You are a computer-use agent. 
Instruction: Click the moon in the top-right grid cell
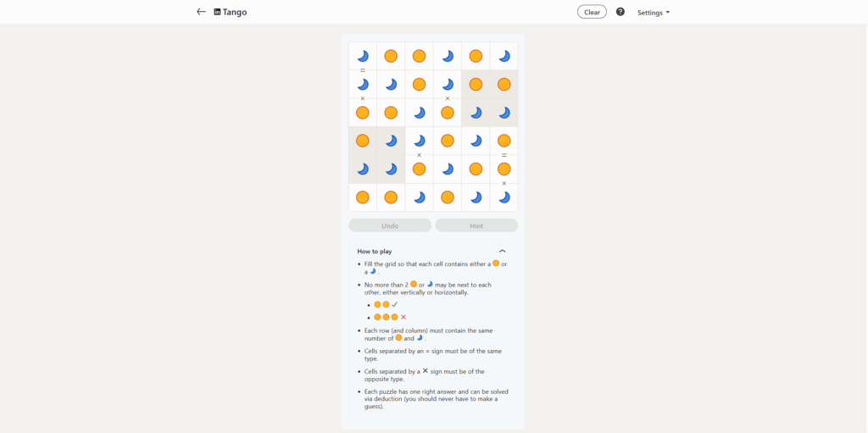504,56
